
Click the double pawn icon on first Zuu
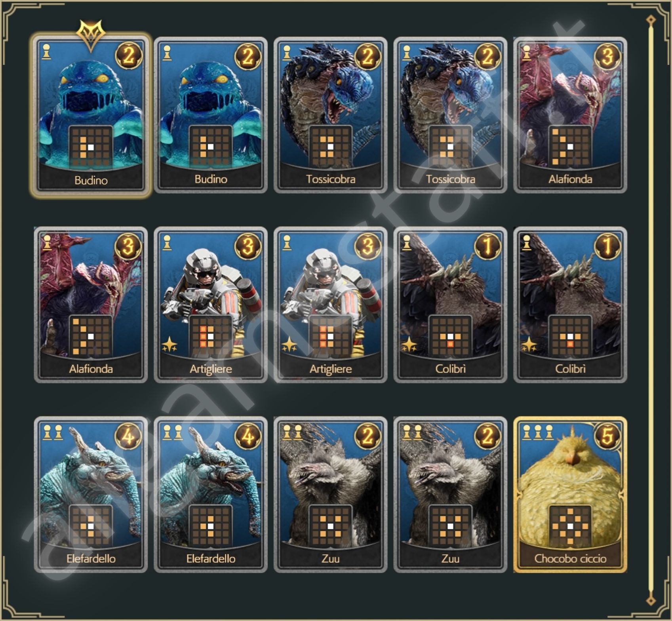pyautogui.click(x=293, y=433)
